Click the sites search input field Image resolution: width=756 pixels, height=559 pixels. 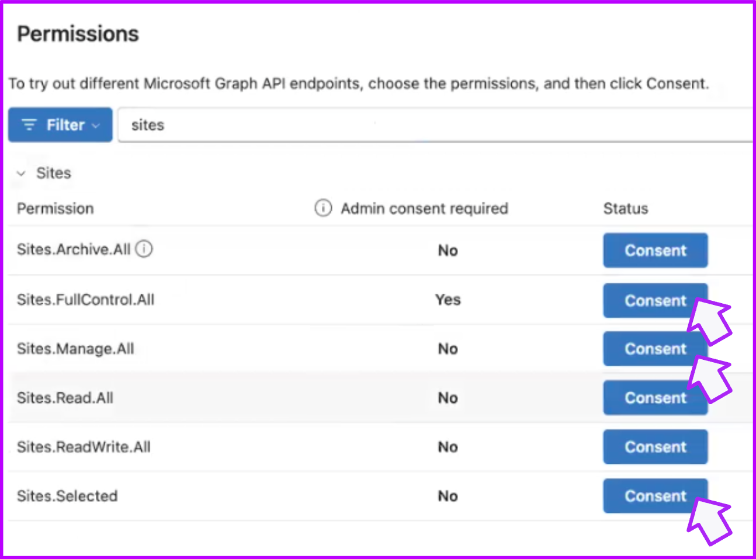435,125
